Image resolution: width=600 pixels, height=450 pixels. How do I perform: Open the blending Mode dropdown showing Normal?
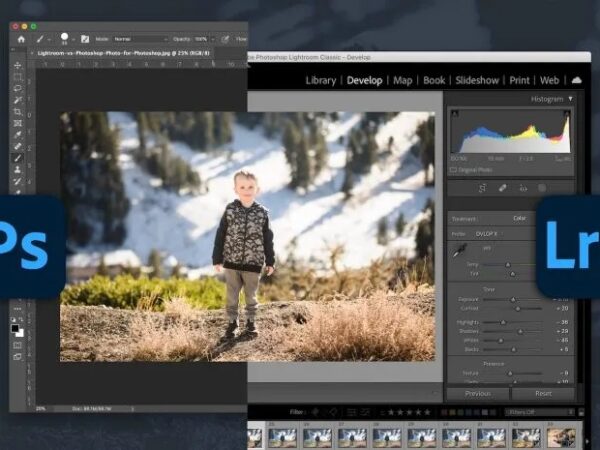(141, 39)
